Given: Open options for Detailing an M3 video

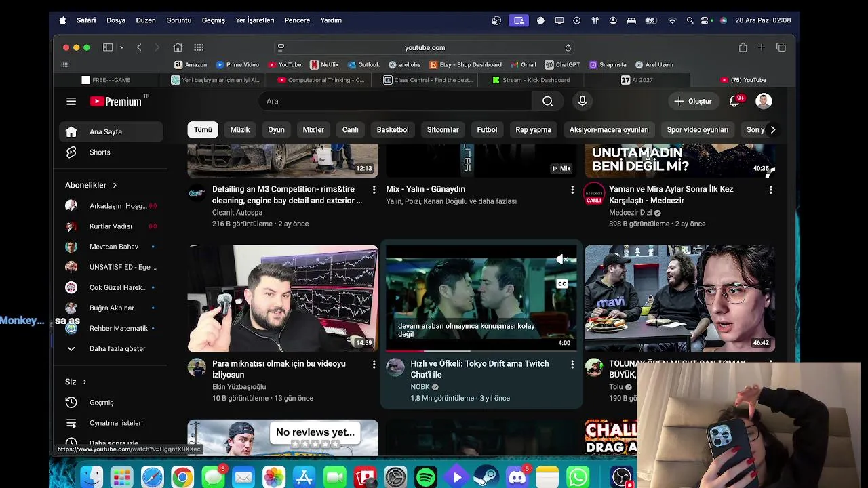Looking at the screenshot, I should [x=374, y=190].
